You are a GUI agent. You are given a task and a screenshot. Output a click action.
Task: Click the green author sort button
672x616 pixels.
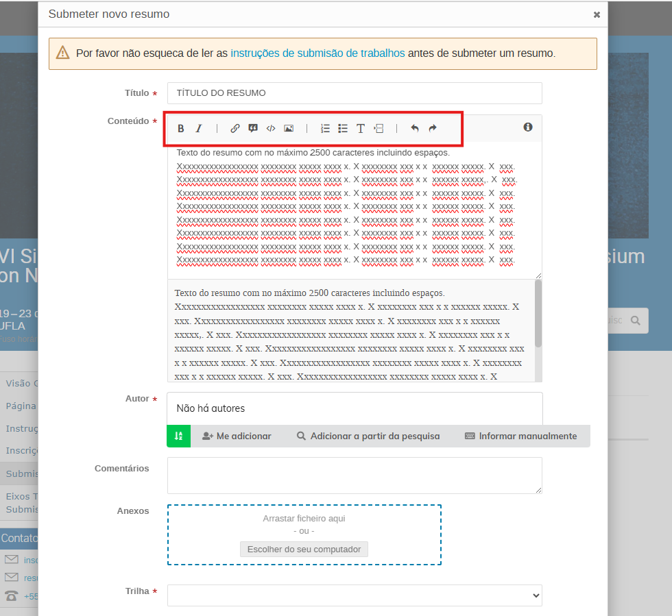[x=178, y=436]
